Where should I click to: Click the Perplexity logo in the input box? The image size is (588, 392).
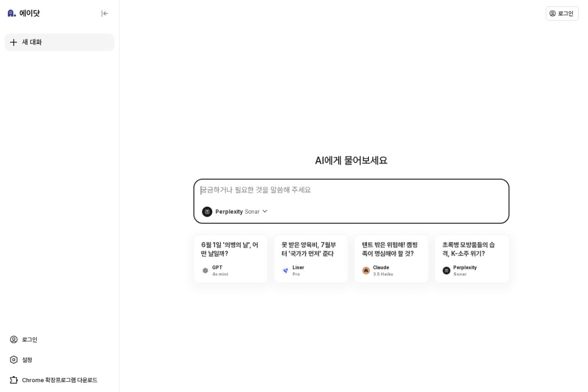click(x=207, y=212)
